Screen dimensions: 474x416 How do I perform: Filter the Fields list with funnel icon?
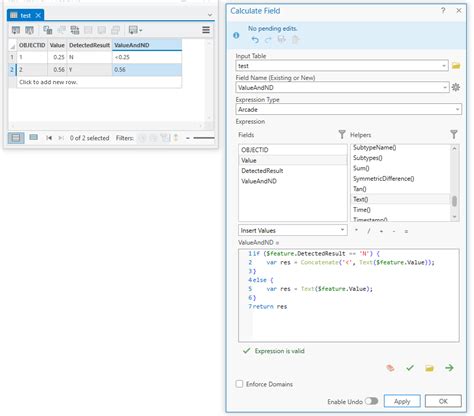click(x=342, y=134)
